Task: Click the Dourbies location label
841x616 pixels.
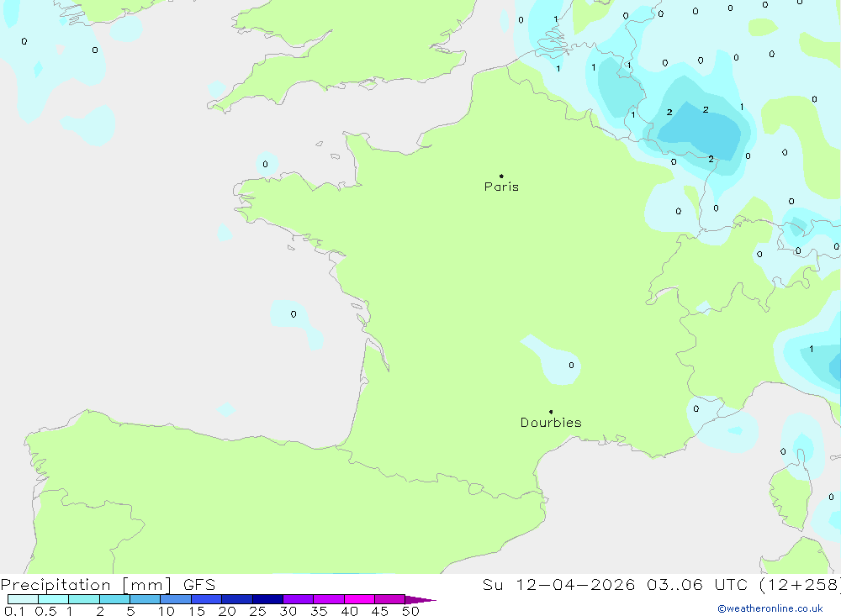Action: tap(551, 423)
